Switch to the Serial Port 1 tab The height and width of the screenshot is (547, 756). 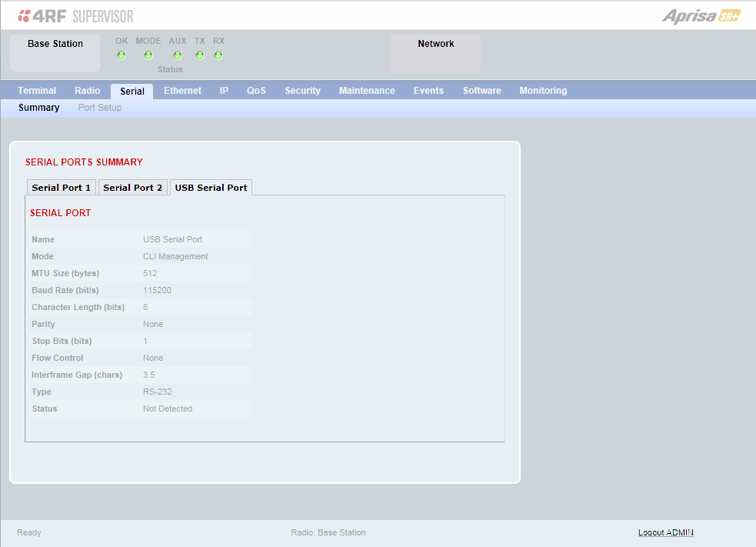(x=62, y=188)
